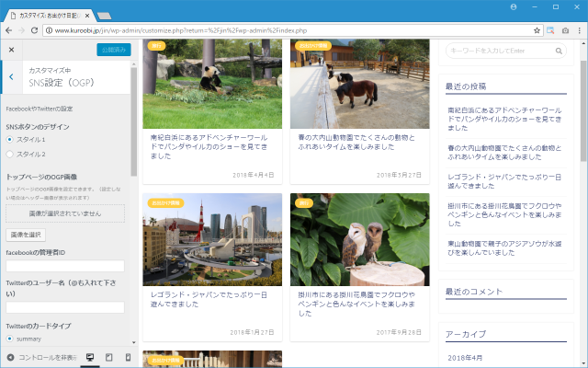Click the 2018年1月27日 date text
588x368 pixels.
coord(252,332)
